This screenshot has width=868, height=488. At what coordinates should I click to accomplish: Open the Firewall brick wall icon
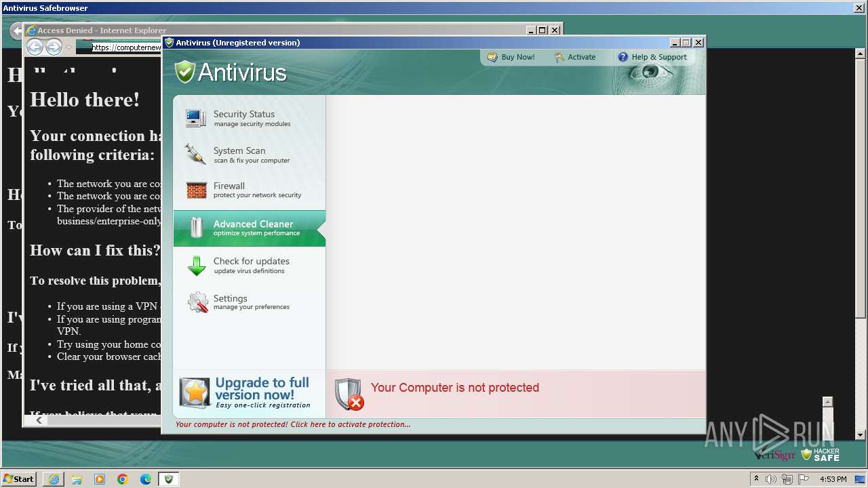coord(196,190)
